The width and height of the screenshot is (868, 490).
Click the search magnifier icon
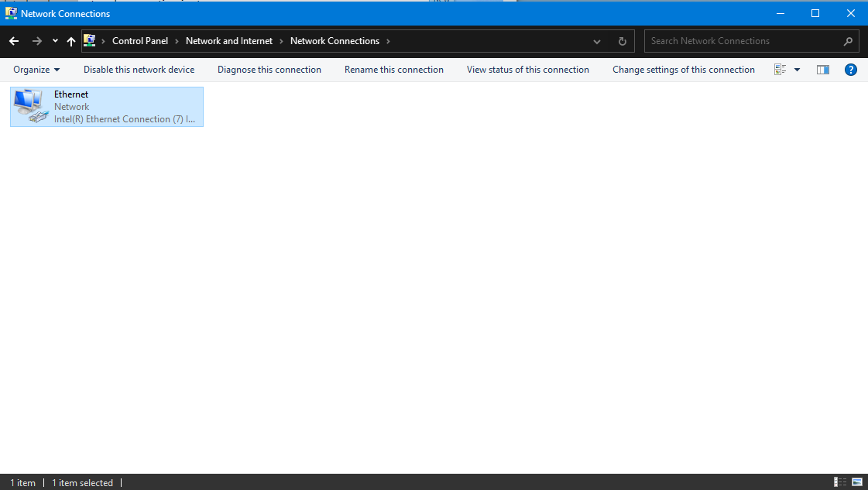tap(848, 41)
